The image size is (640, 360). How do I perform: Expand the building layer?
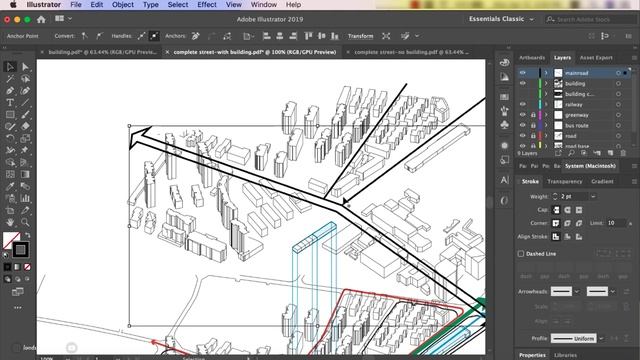coord(546,83)
